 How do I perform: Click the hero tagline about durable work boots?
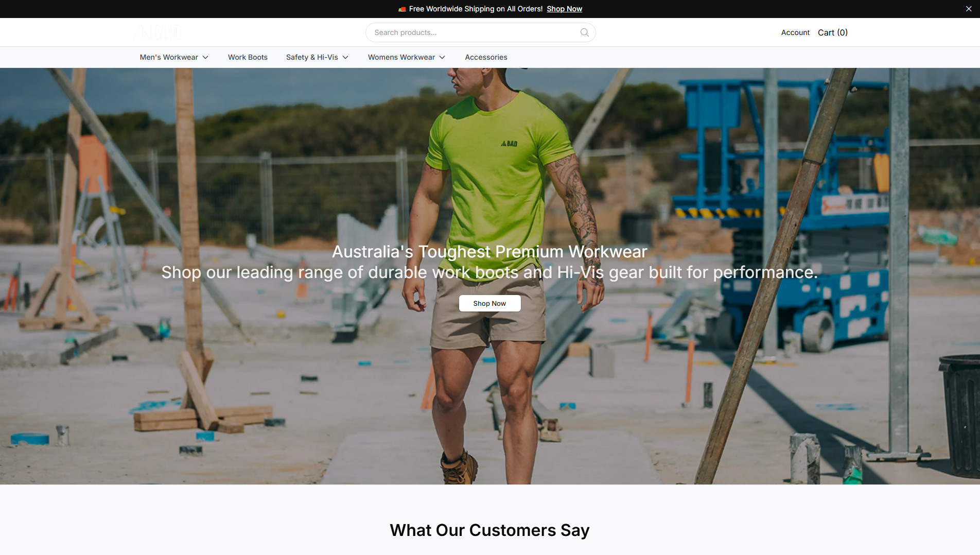click(x=489, y=272)
